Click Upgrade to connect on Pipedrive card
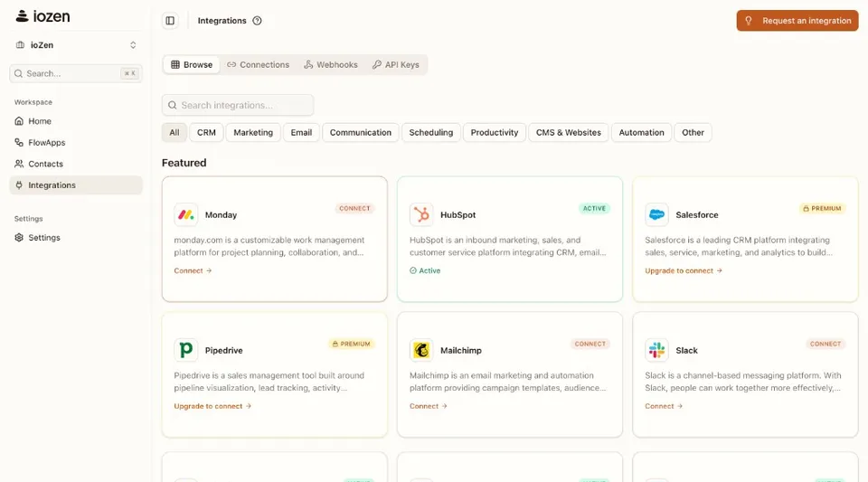This screenshot has width=868, height=482. (x=212, y=406)
